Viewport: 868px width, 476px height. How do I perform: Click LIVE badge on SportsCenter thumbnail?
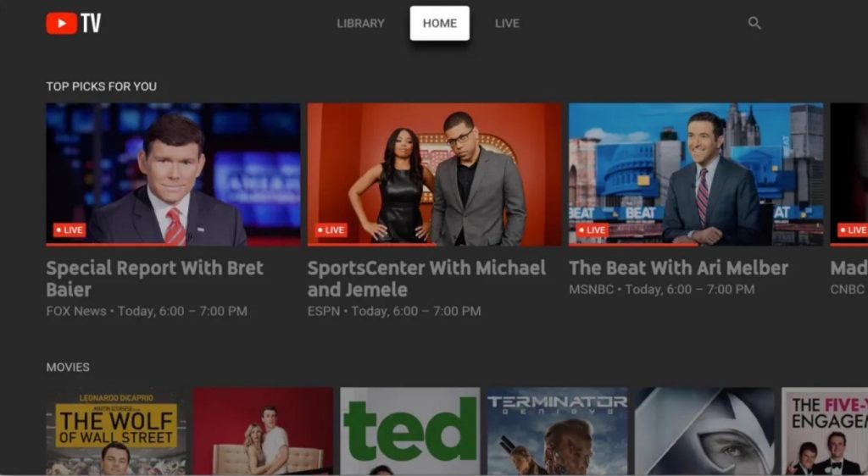(x=331, y=230)
